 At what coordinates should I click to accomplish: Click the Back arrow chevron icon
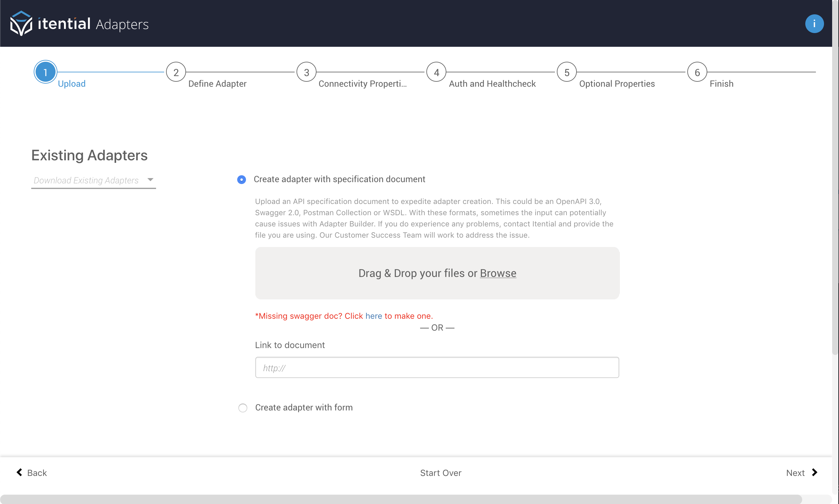pyautogui.click(x=19, y=472)
